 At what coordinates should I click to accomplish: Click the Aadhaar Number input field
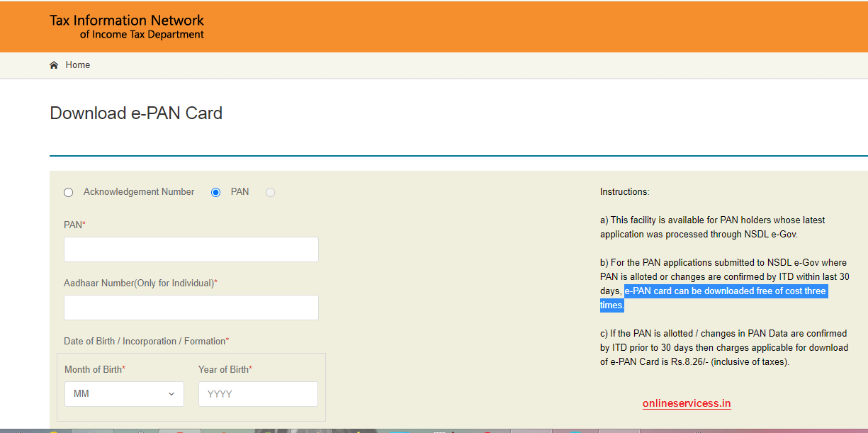(191, 307)
